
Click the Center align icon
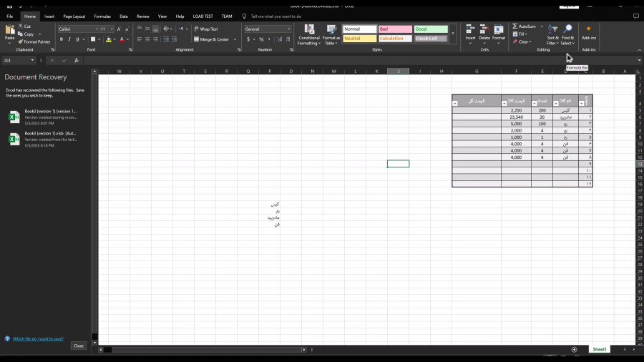(147, 39)
